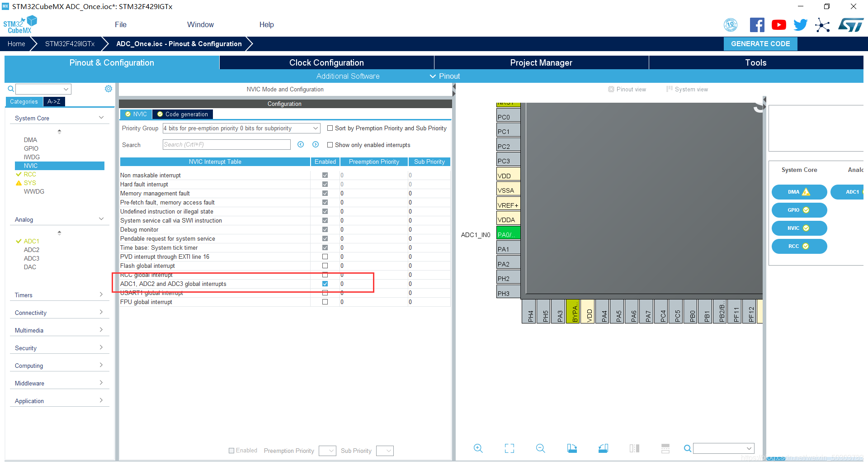Zoom out on the chip pinout
The image size is (868, 466).
click(540, 448)
